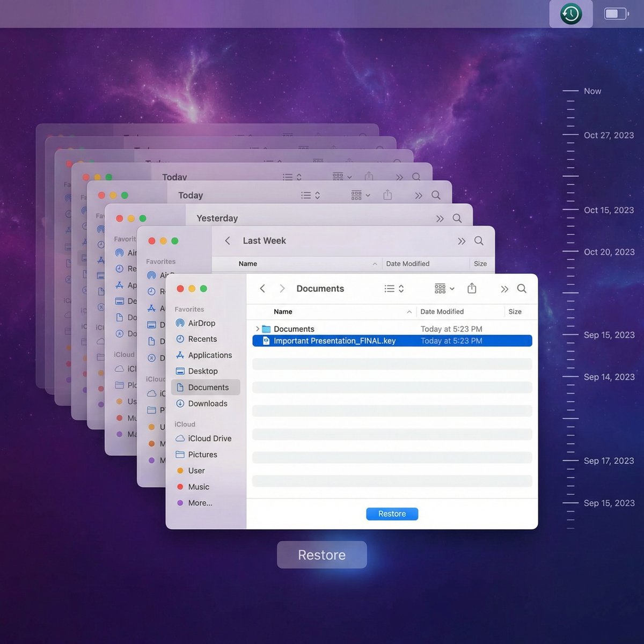Image resolution: width=644 pixels, height=644 pixels.
Task: Select the Important Presentation_FINAL.key file
Action: (x=335, y=341)
